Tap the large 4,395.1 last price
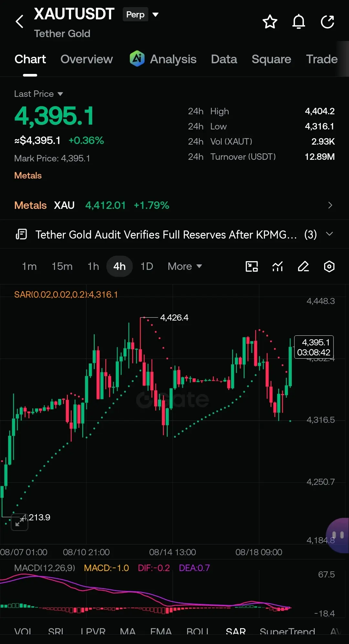Viewport: 349px width, 644px height. tap(54, 116)
